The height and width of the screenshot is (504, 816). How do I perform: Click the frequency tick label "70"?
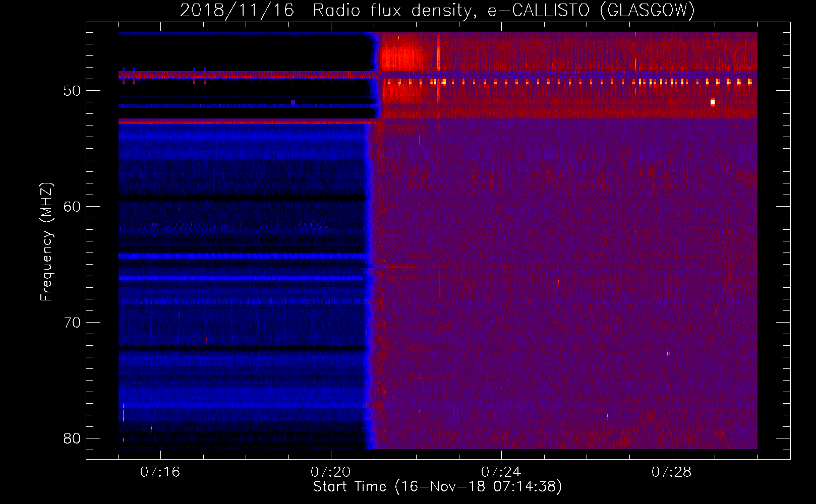[x=72, y=323]
